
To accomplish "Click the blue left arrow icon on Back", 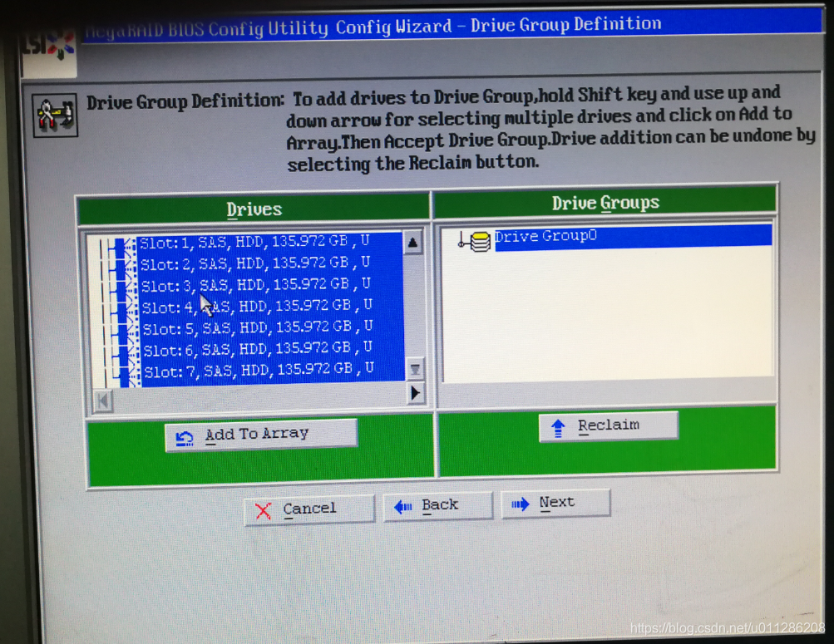I will [x=403, y=508].
